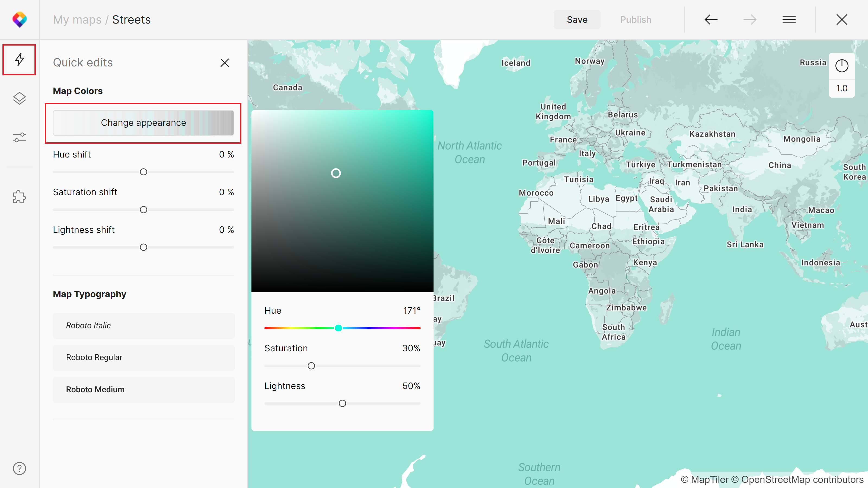Close the Quick edits panel
The height and width of the screenshot is (488, 868).
pyautogui.click(x=225, y=63)
